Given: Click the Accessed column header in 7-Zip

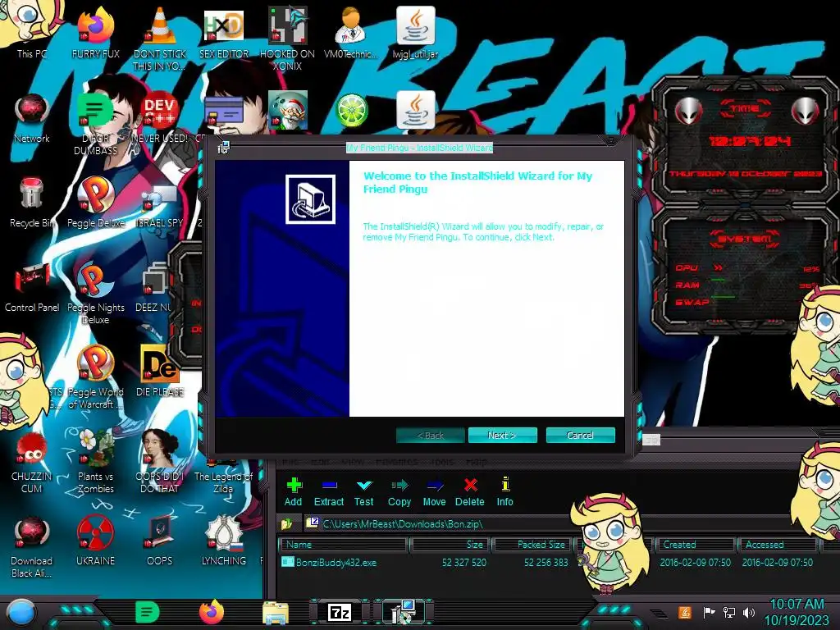Looking at the screenshot, I should (778, 545).
